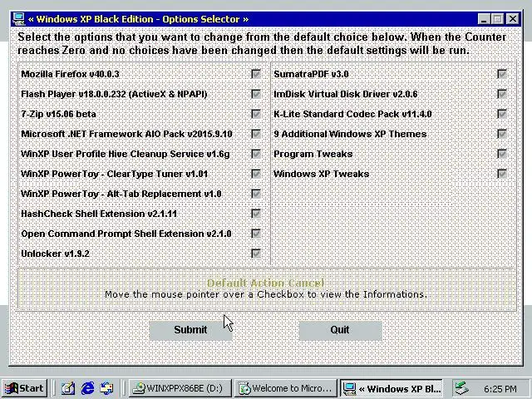Screen dimensions: 532x399
Task: Click the Unlocker v1.9.2 label
Action: (56, 254)
